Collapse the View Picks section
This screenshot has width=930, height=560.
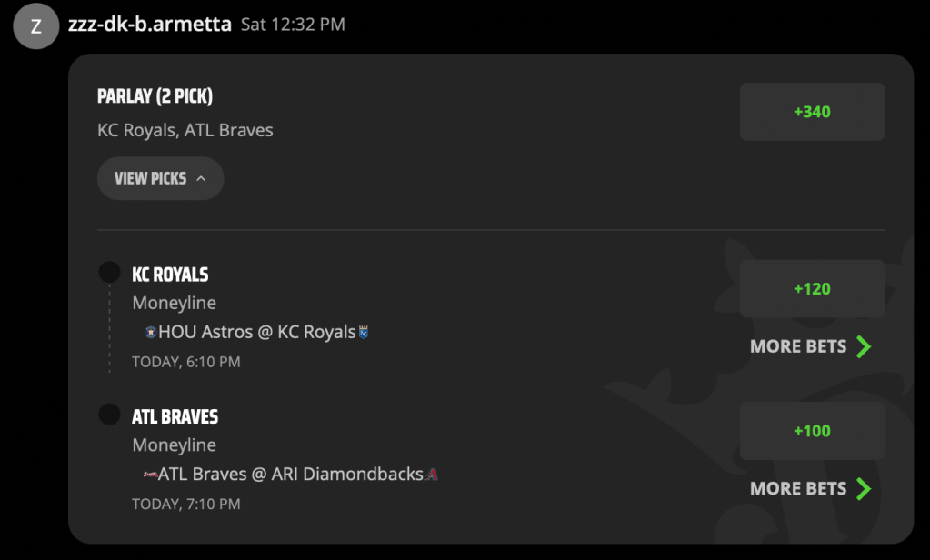[x=160, y=178]
